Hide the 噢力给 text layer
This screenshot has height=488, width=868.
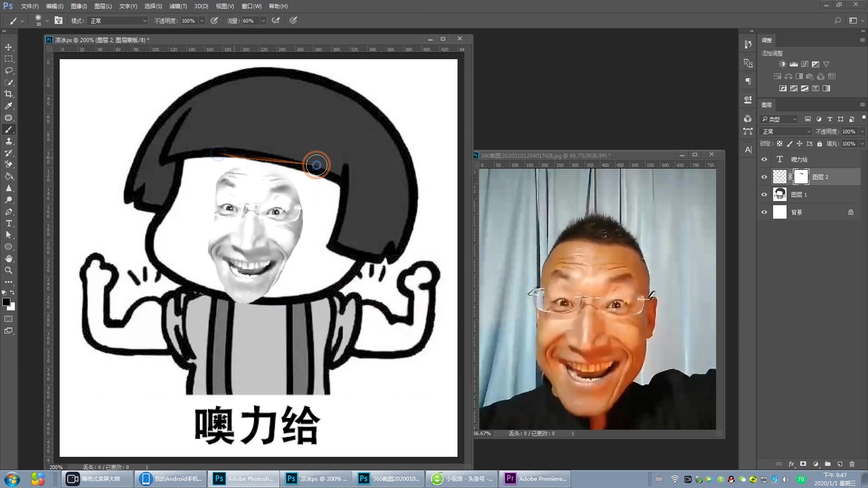[764, 159]
